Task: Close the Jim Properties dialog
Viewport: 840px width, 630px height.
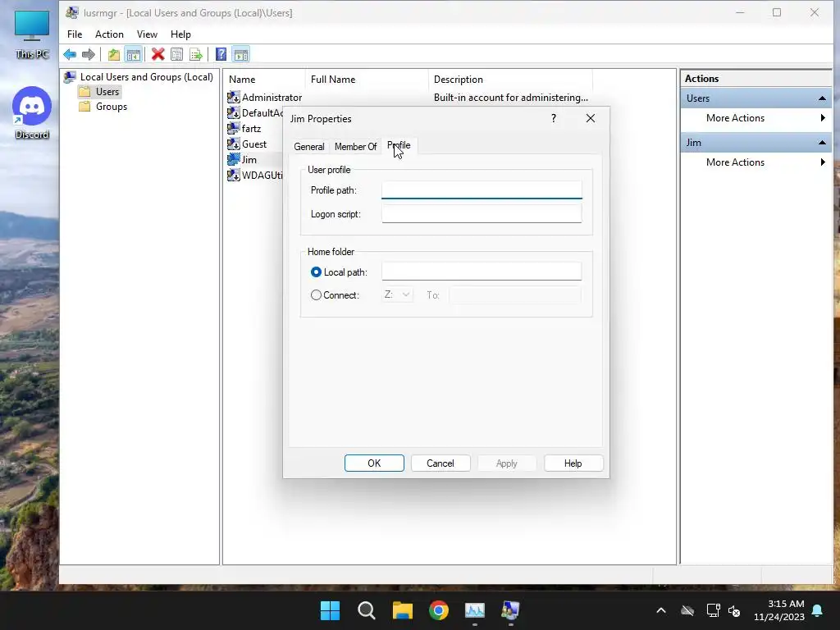Action: click(x=591, y=118)
